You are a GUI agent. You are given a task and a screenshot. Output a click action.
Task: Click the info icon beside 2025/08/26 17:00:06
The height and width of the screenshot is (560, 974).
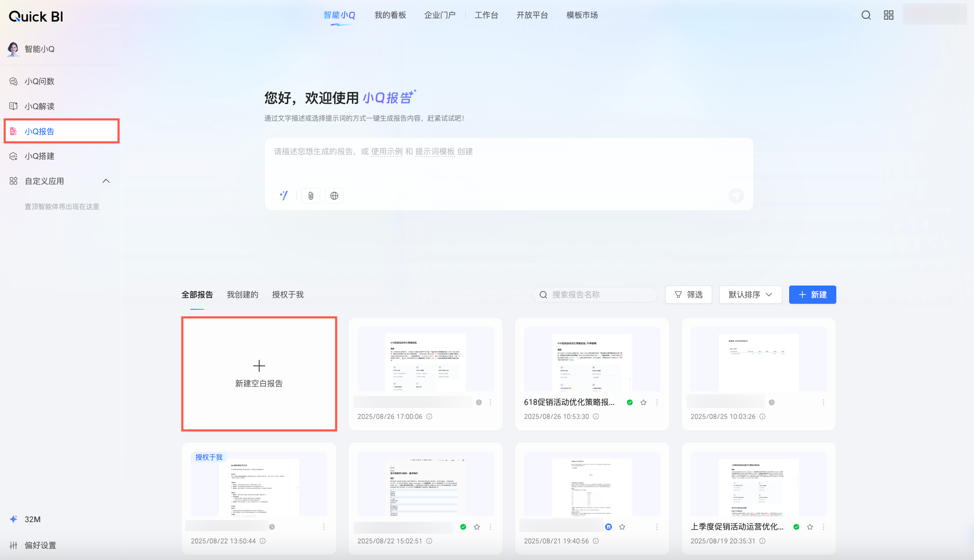point(429,416)
